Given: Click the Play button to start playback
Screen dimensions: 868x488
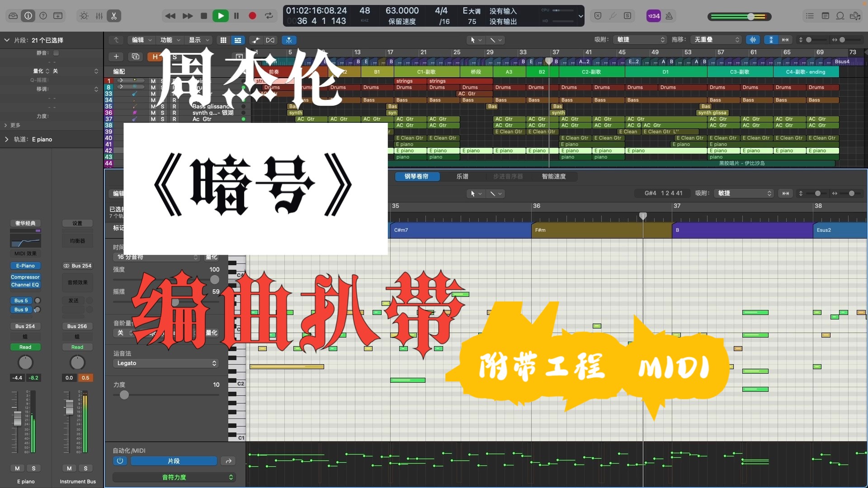Looking at the screenshot, I should (221, 15).
